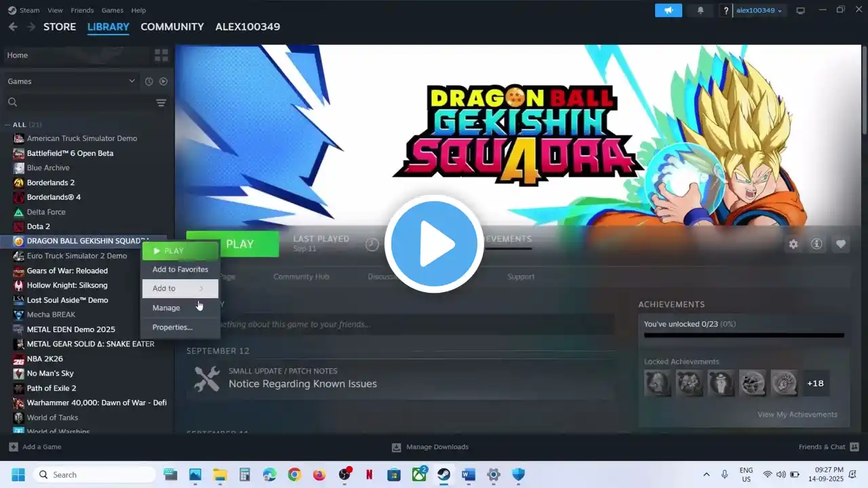Open the View menu
The image size is (868, 488).
point(55,10)
